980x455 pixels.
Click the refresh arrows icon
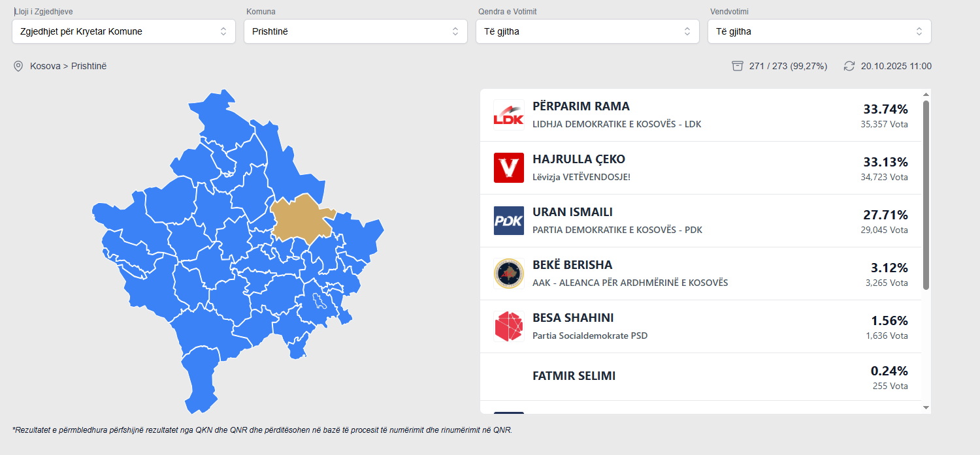849,66
